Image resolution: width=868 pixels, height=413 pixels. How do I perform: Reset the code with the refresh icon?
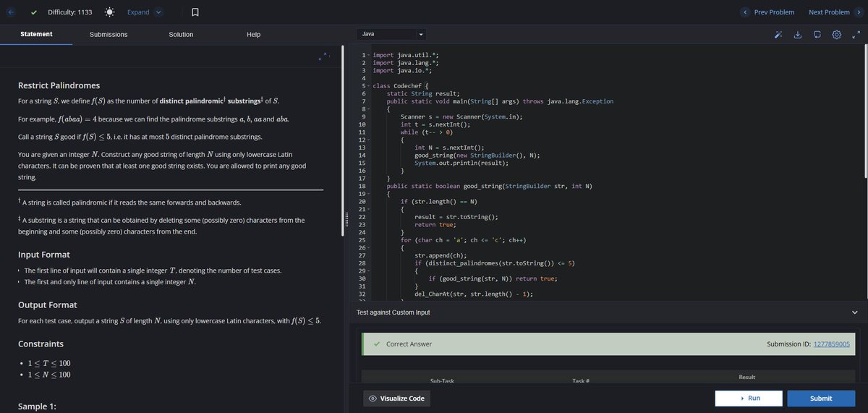(x=817, y=34)
